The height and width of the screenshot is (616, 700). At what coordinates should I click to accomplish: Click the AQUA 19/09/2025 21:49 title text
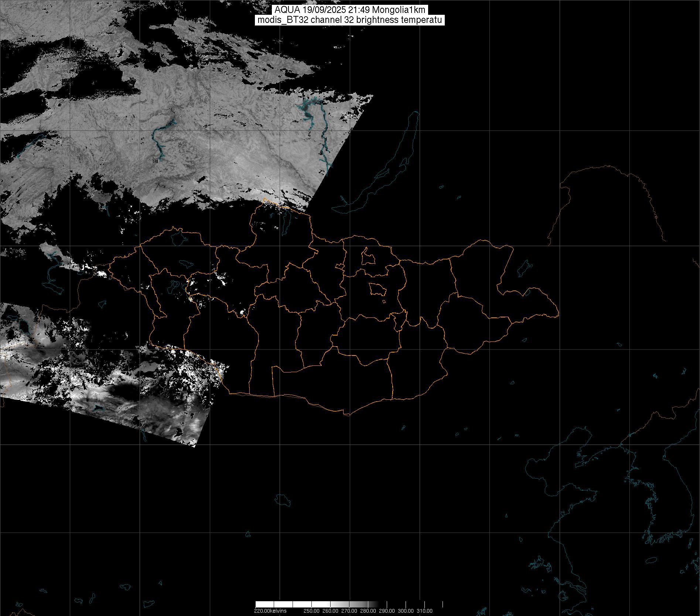(x=349, y=10)
